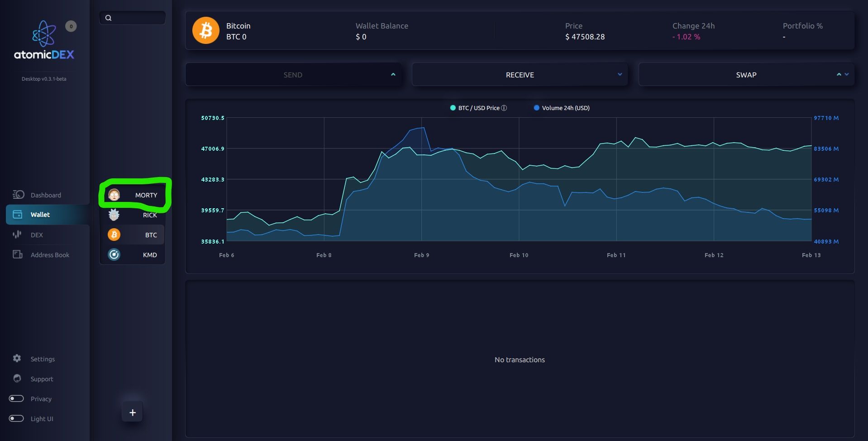Select the KMD coin icon
Screen dimensions: 868x441
pos(114,254)
